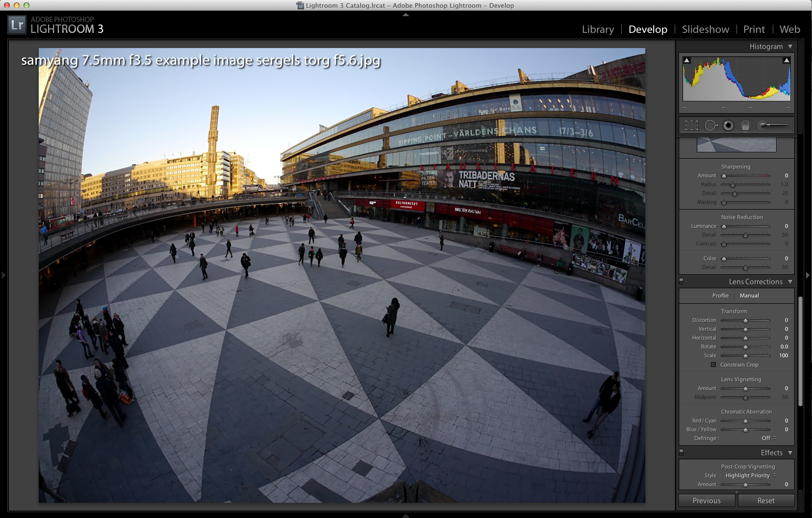Click the main fisheye photo preview
The width and height of the screenshot is (812, 518).
point(342,275)
